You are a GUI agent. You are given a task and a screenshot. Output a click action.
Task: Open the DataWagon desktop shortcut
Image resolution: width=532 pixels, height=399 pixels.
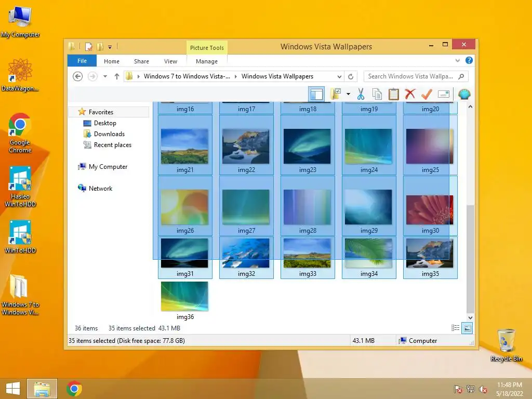20,75
